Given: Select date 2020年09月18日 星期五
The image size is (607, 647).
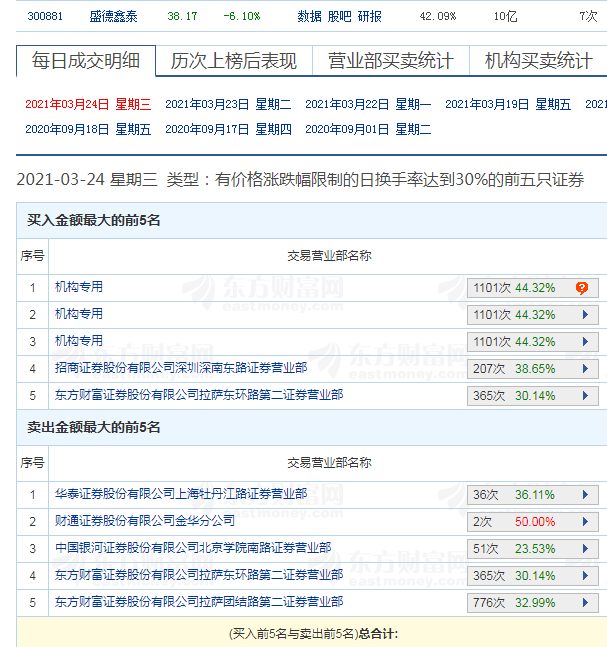Looking at the screenshot, I should 88,129.
